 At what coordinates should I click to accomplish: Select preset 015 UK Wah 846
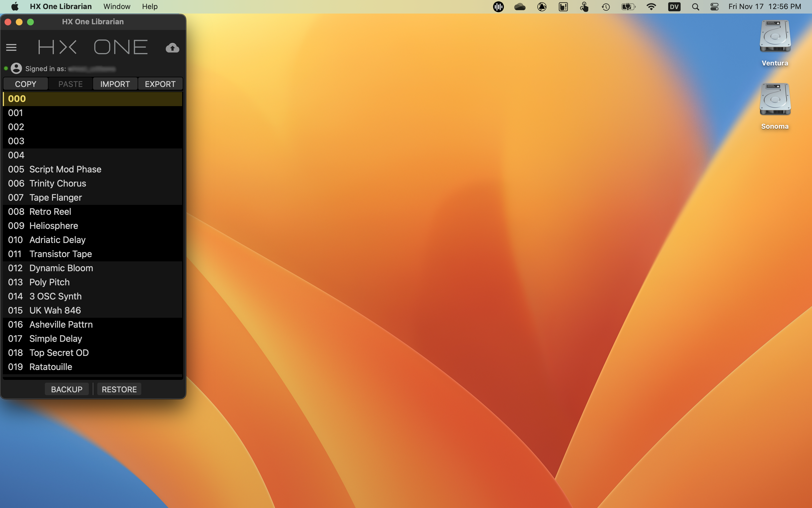click(x=92, y=310)
